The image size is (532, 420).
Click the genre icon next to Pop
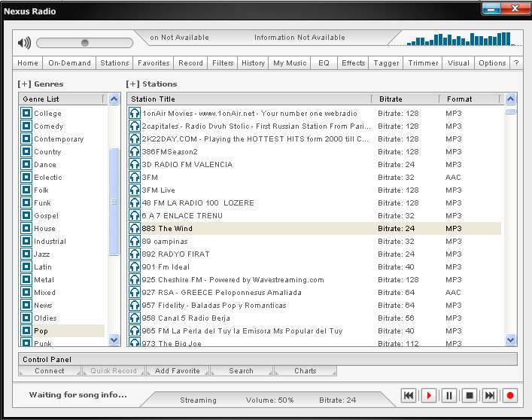pyautogui.click(x=26, y=330)
